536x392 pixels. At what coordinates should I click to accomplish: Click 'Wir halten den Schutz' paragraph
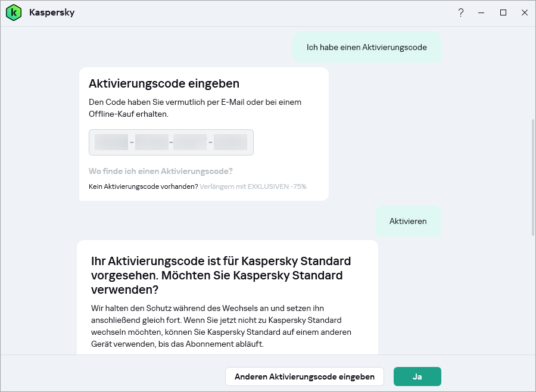(221, 326)
